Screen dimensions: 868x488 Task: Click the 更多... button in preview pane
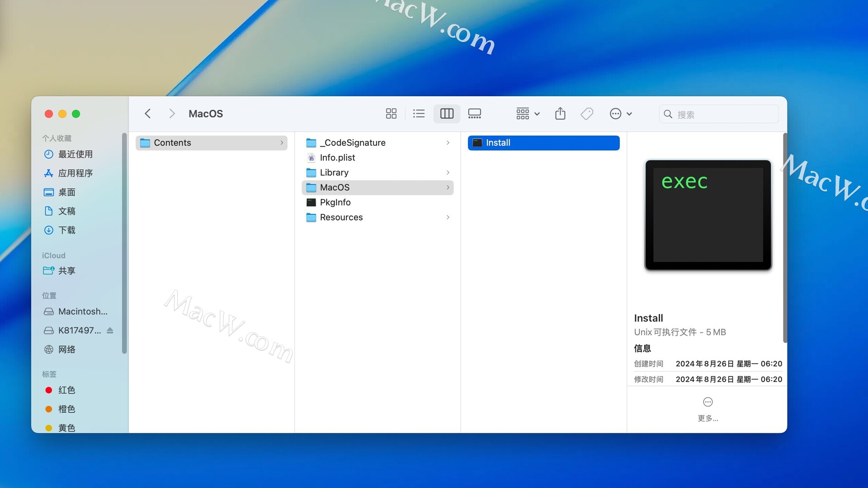tap(708, 409)
